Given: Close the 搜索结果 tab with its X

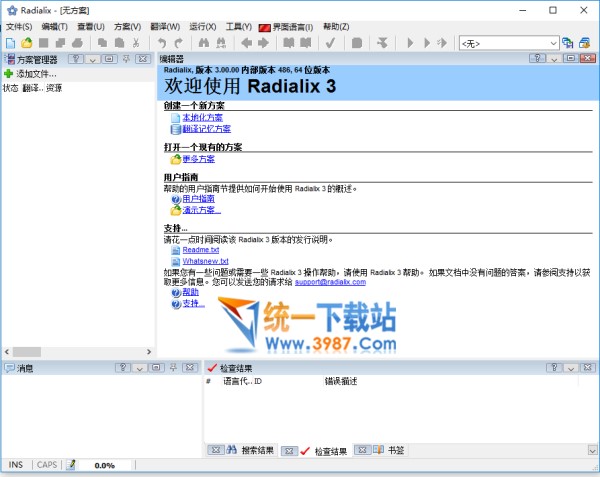Looking at the screenshot, I should (x=216, y=450).
